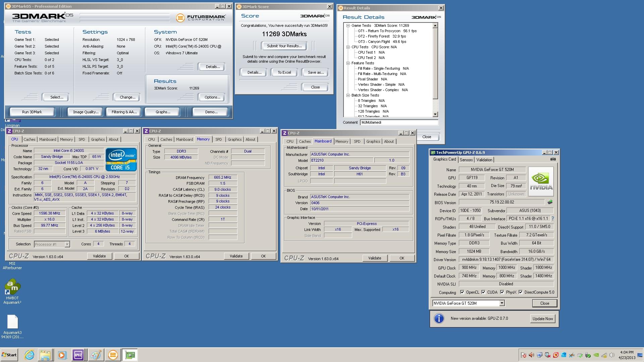Open the Paint taskbar icon

[96, 355]
